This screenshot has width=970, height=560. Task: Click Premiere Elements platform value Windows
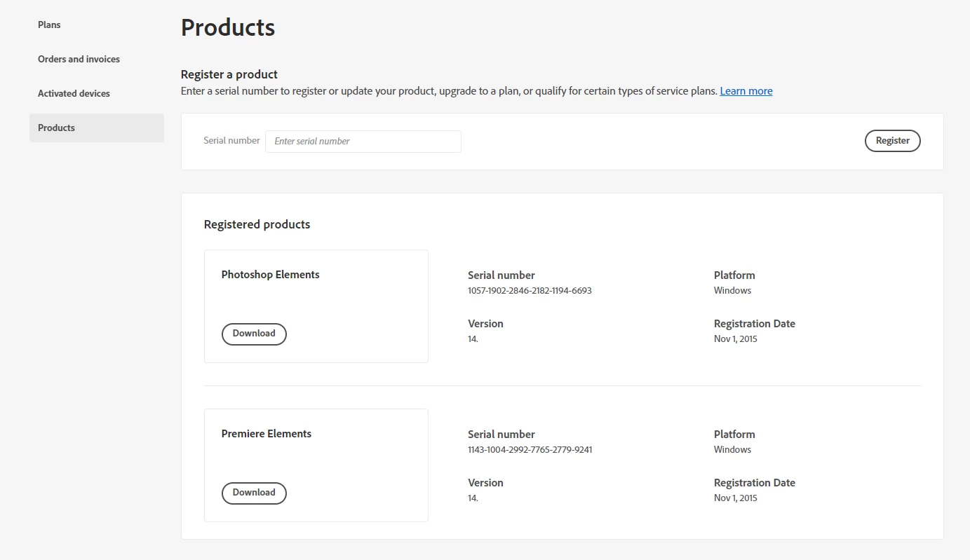(x=732, y=450)
